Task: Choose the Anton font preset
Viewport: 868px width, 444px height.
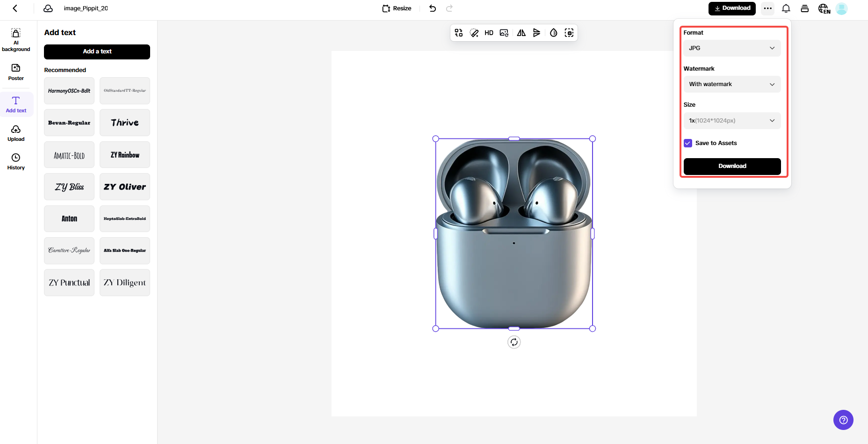Action: 69,218
